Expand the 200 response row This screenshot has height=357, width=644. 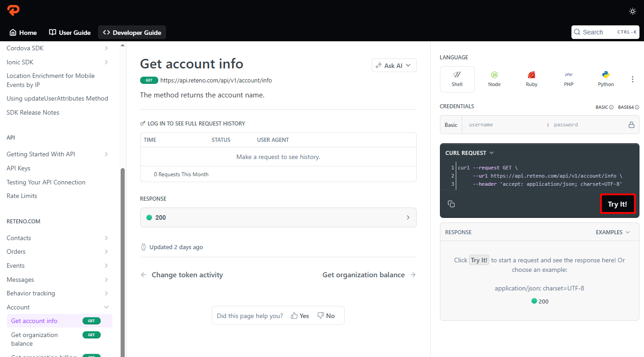click(x=278, y=217)
